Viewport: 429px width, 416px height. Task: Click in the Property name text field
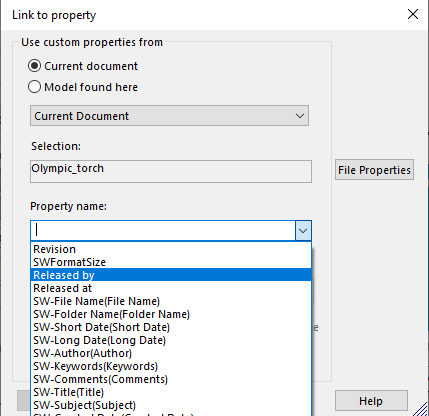coord(163,230)
